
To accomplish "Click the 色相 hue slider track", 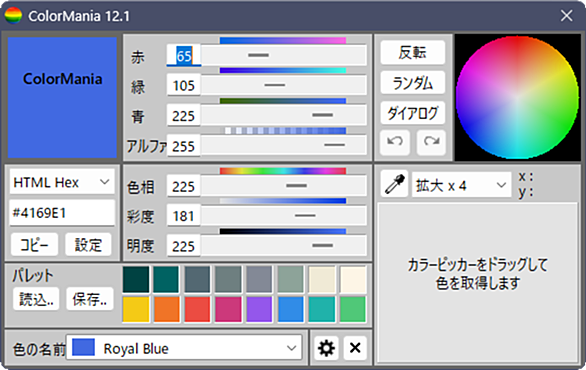I will point(284,186).
